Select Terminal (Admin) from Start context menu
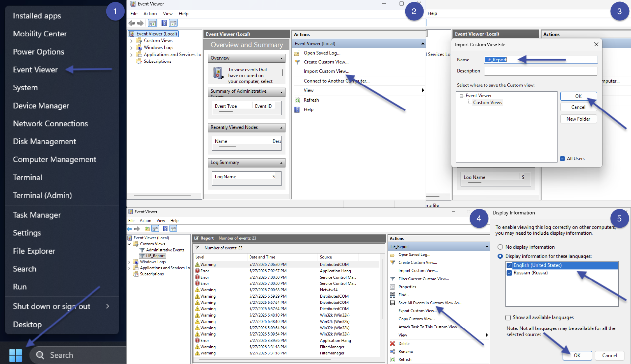 tap(42, 195)
